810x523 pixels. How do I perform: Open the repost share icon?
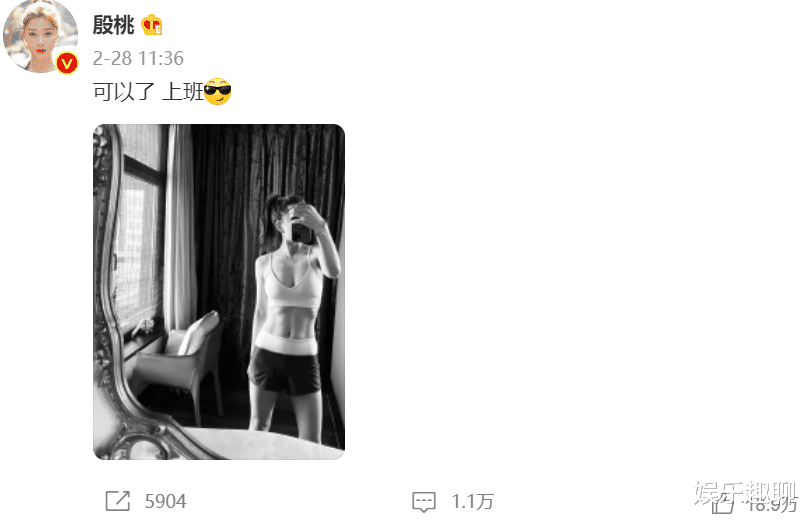click(x=118, y=501)
